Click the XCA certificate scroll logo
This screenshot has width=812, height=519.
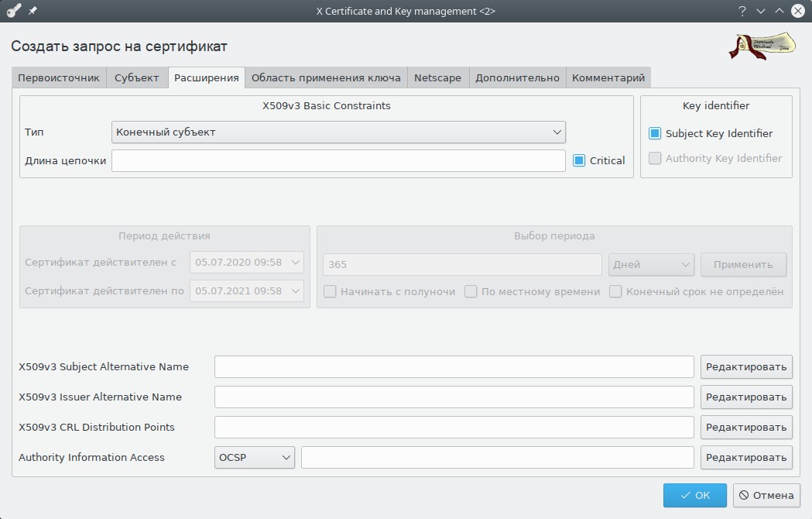[762, 46]
